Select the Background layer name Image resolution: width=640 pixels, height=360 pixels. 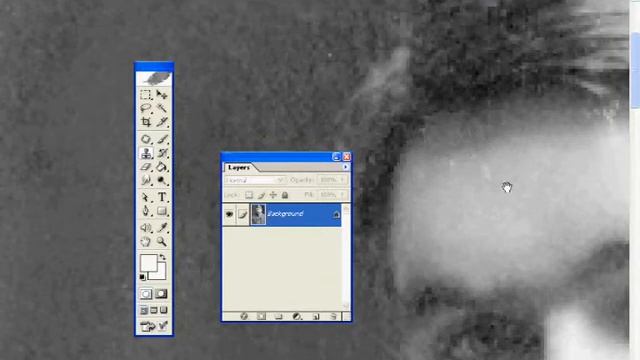285,213
